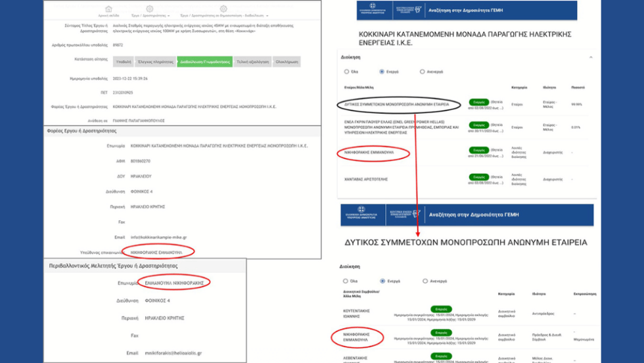Viewport: 644px width, 363px height.
Task: Click the Ενεργός badge in the ENEL GREEN POWER HELLAS row
Action: pos(478,125)
